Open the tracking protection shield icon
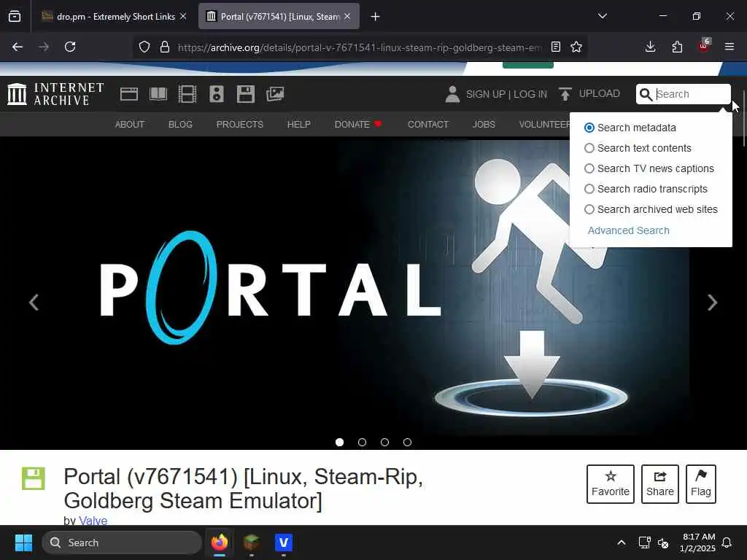This screenshot has height=560, width=747. (144, 47)
